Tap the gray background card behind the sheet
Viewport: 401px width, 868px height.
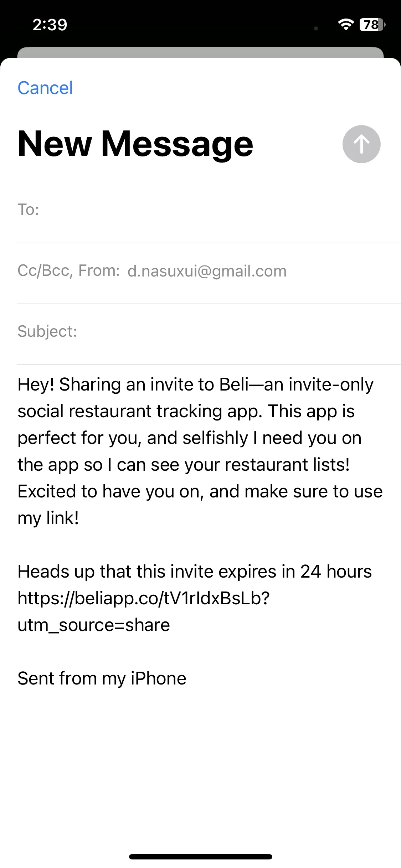200,52
